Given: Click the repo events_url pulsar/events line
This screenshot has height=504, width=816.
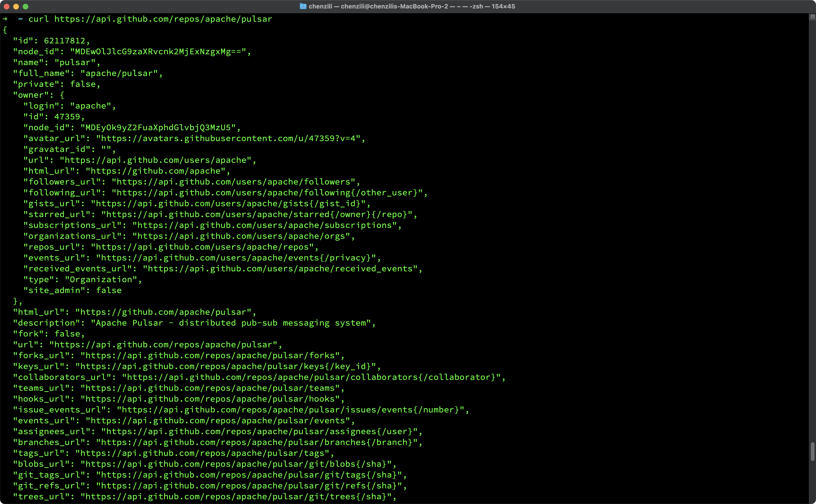Looking at the screenshot, I should pos(184,421).
